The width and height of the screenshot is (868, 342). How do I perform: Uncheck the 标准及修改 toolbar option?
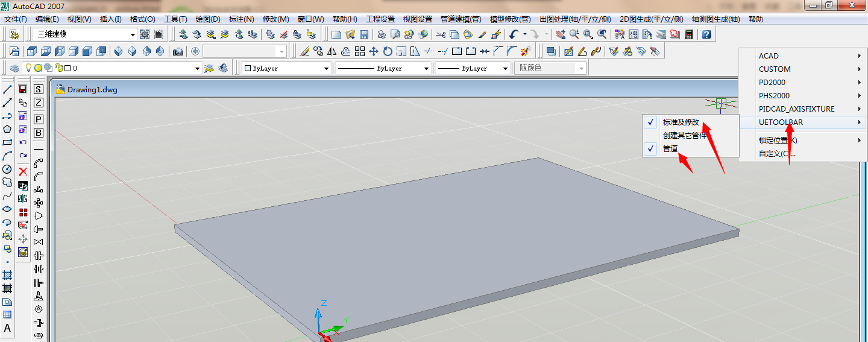pyautogui.click(x=681, y=122)
